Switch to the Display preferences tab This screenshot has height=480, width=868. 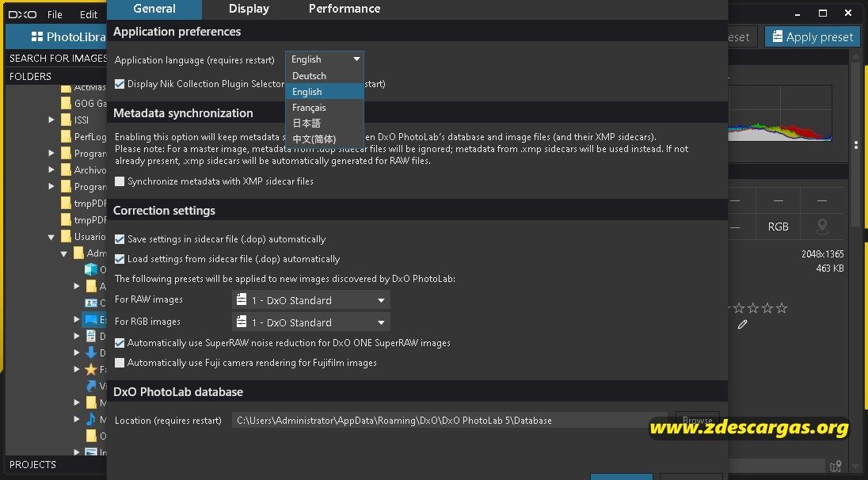coord(249,9)
